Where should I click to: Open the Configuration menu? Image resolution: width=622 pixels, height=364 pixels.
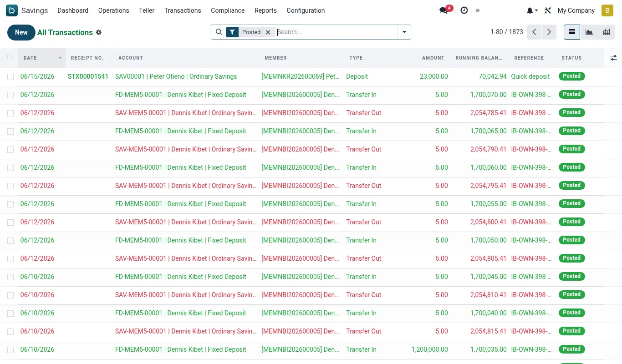(306, 10)
